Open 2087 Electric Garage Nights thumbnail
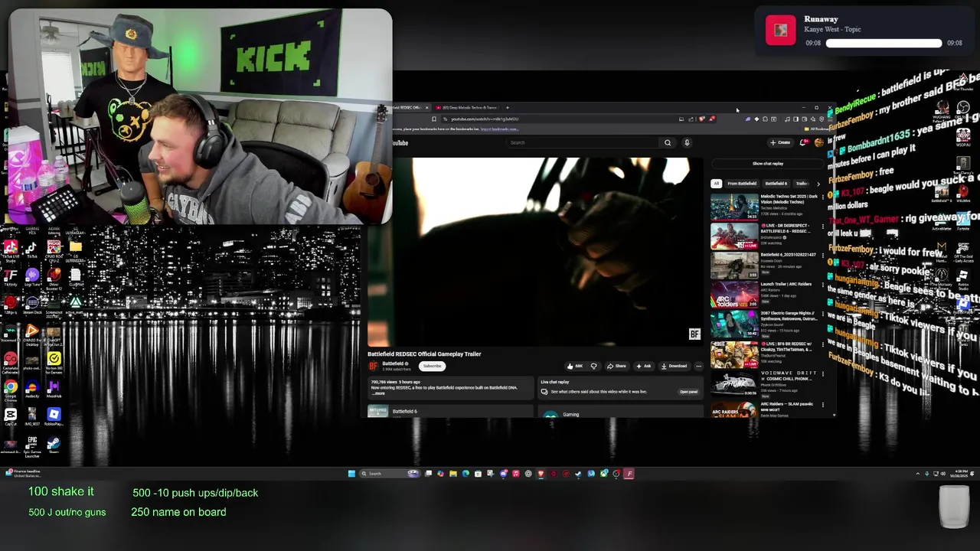This screenshot has height=551, width=980. click(734, 324)
